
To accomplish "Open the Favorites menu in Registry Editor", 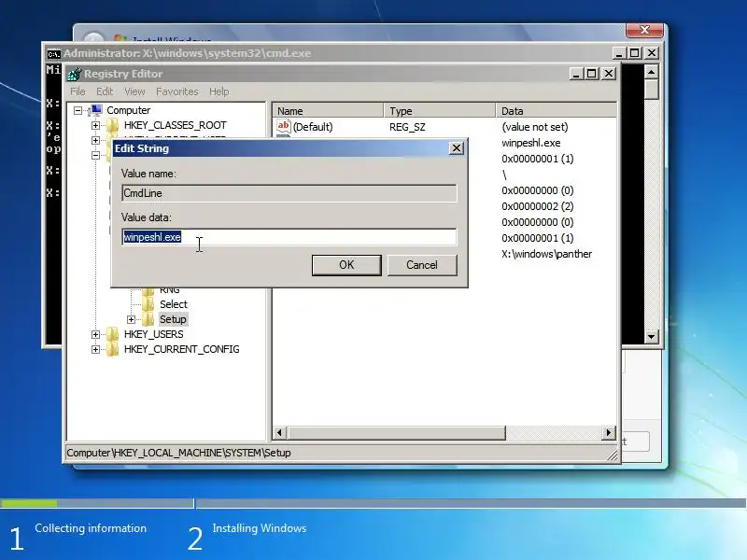I will tap(176, 91).
